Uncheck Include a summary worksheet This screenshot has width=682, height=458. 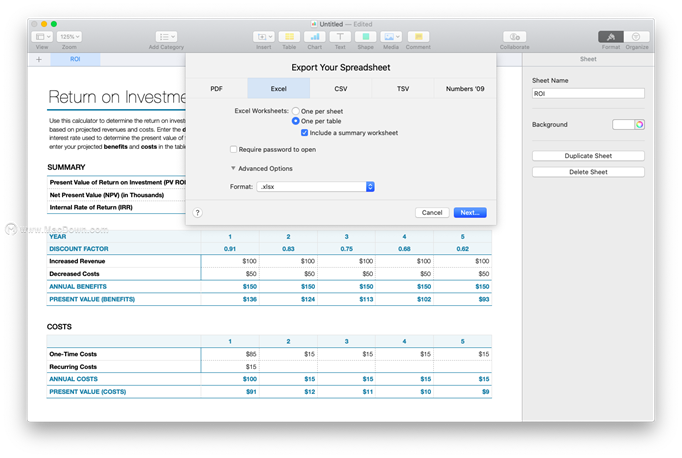(305, 133)
